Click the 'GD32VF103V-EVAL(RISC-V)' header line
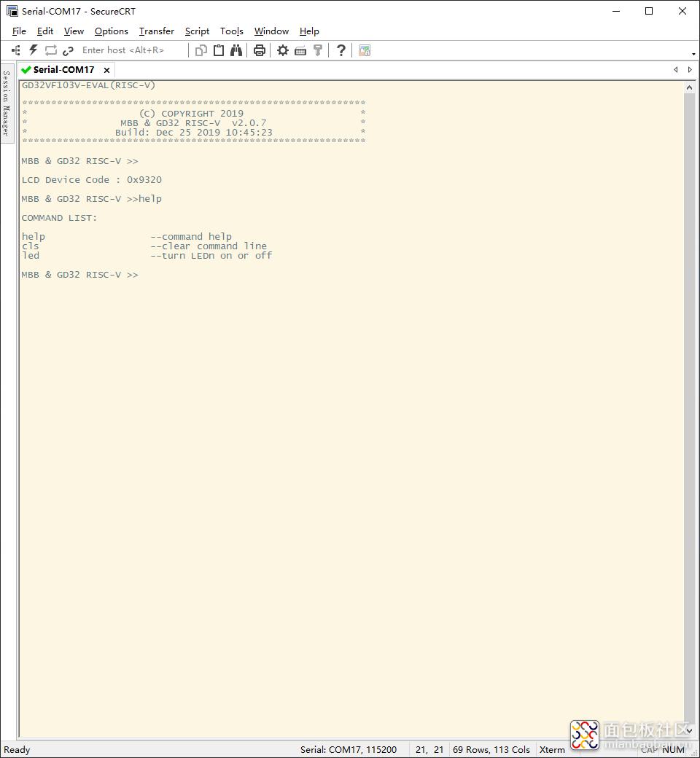Screen dimensions: 700x758 [x=88, y=85]
